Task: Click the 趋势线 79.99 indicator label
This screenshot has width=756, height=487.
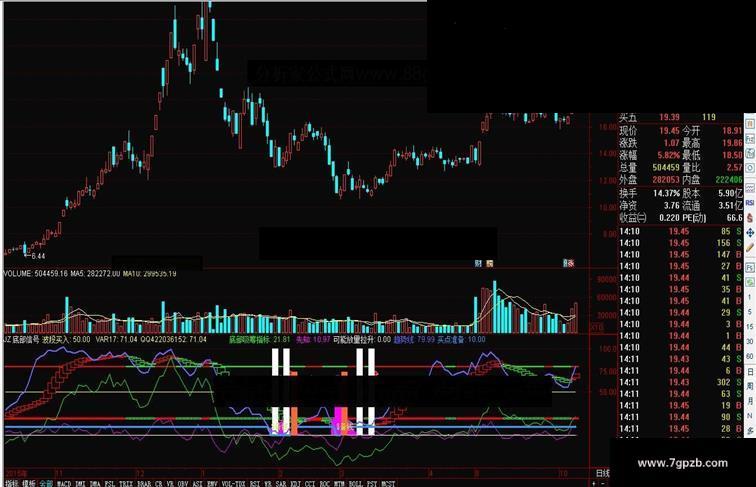Action: (414, 339)
